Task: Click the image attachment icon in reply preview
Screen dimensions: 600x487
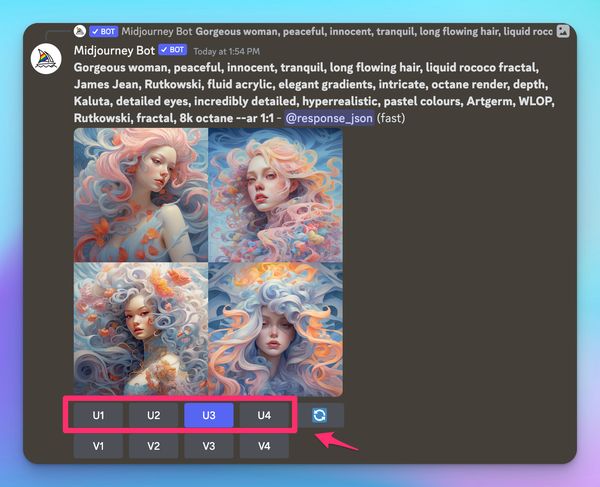Action: pyautogui.click(x=563, y=31)
